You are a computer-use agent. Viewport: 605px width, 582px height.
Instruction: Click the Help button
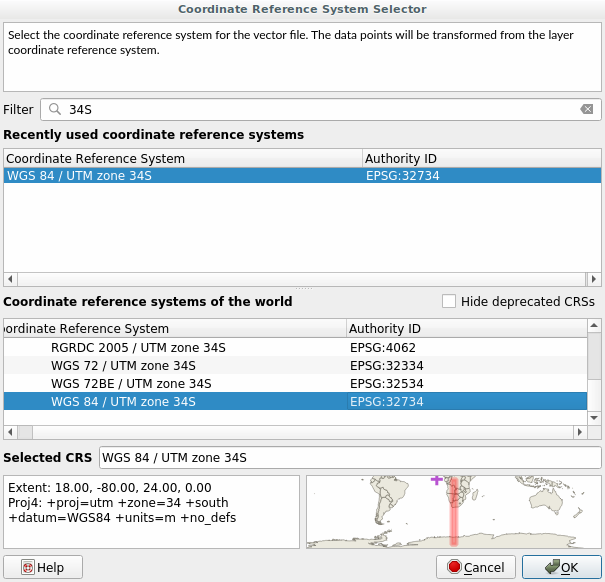pos(43,567)
